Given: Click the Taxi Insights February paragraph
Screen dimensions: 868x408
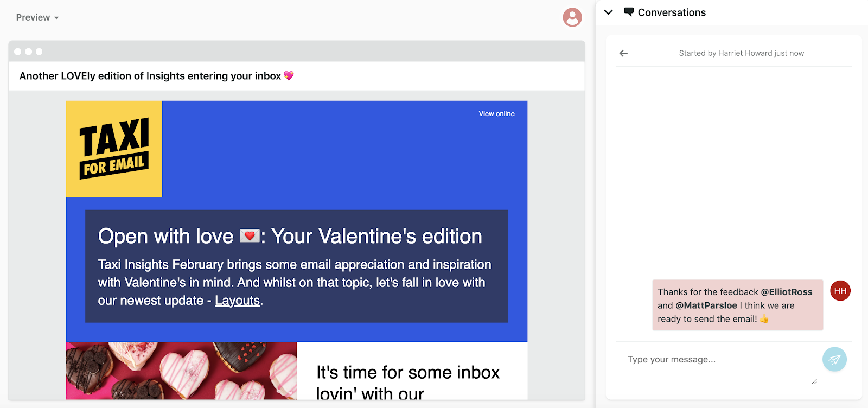Looking at the screenshot, I should (x=295, y=282).
